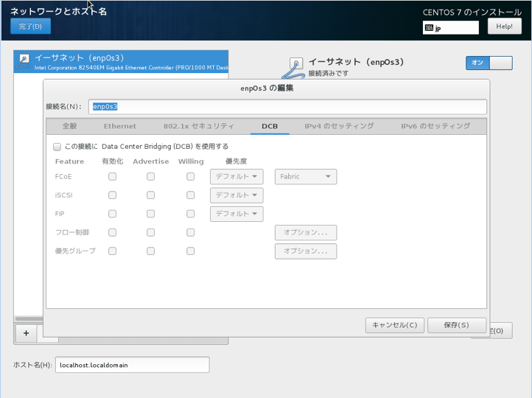
Task: Click the keyboard layout icon next to jp
Action: [x=429, y=28]
